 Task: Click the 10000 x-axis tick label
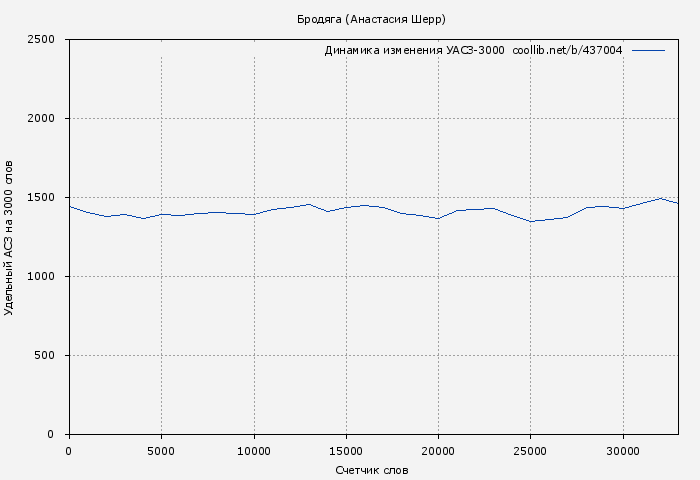253,451
